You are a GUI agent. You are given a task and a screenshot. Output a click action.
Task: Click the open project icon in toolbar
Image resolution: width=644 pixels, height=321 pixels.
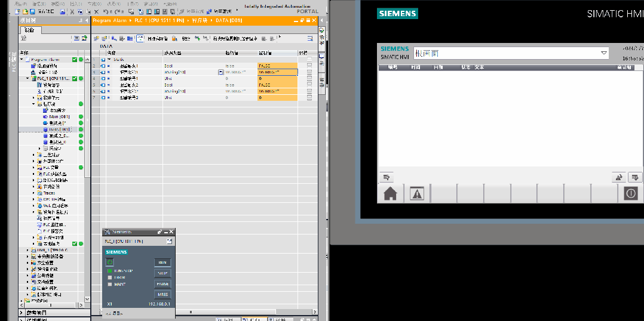point(25,11)
